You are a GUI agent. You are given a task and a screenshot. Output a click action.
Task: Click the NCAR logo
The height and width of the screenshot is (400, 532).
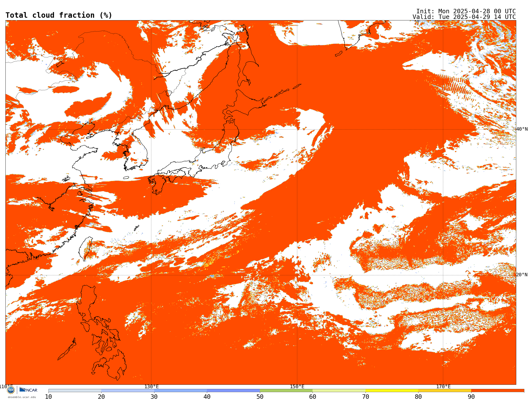(x=28, y=390)
